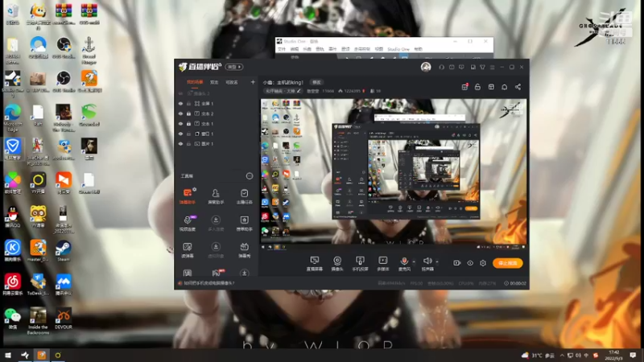Open the message bubble icon in title bar
The height and width of the screenshot is (362, 644).
pyautogui.click(x=461, y=67)
